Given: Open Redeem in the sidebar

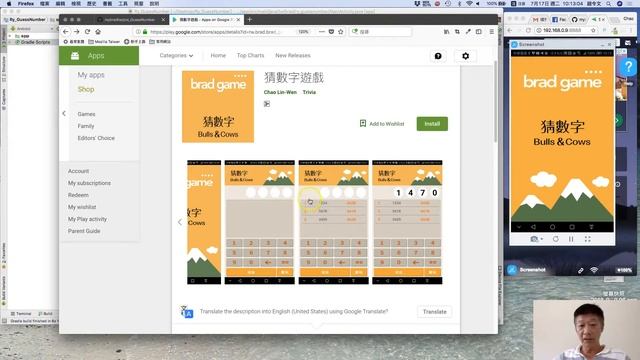Looking at the screenshot, I should [x=78, y=195].
